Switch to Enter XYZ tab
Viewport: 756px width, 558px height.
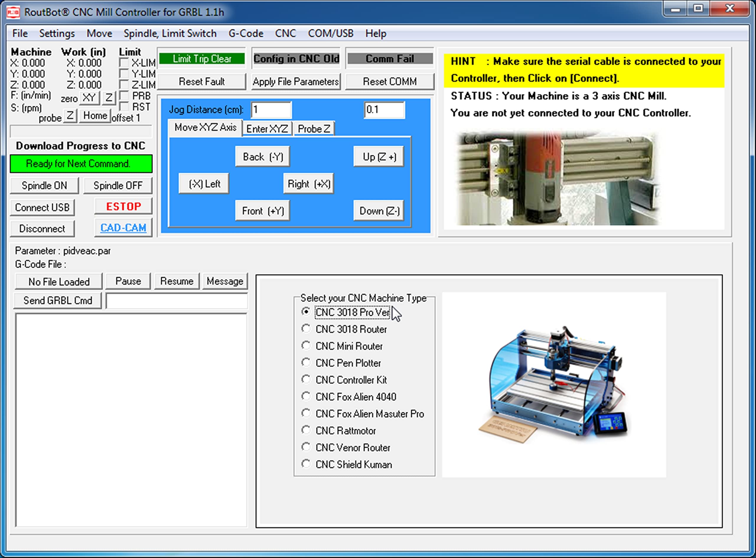267,129
